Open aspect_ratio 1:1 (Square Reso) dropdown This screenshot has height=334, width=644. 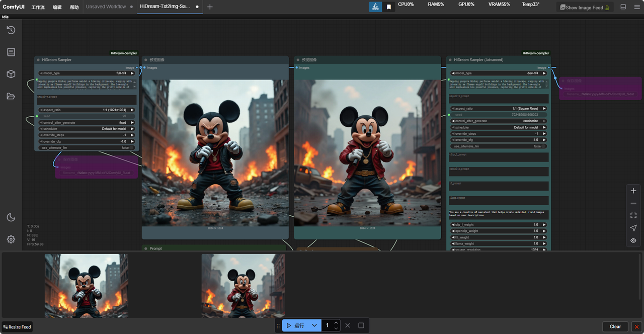coord(498,109)
